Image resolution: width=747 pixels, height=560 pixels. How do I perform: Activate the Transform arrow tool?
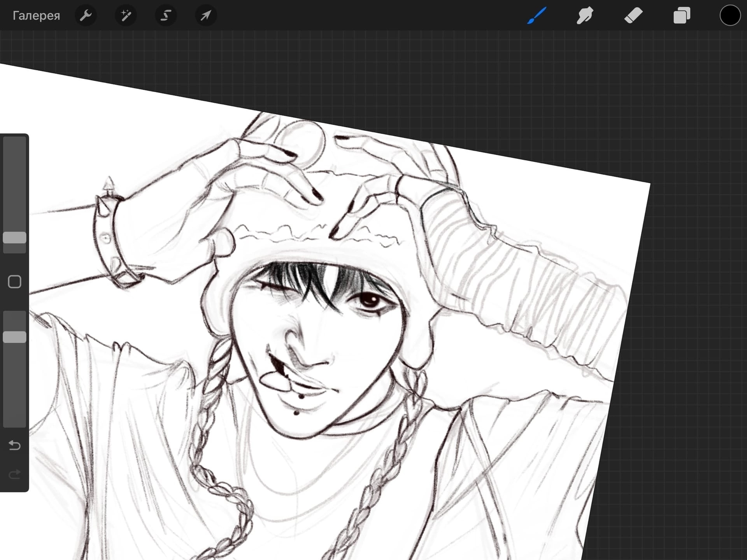206,16
